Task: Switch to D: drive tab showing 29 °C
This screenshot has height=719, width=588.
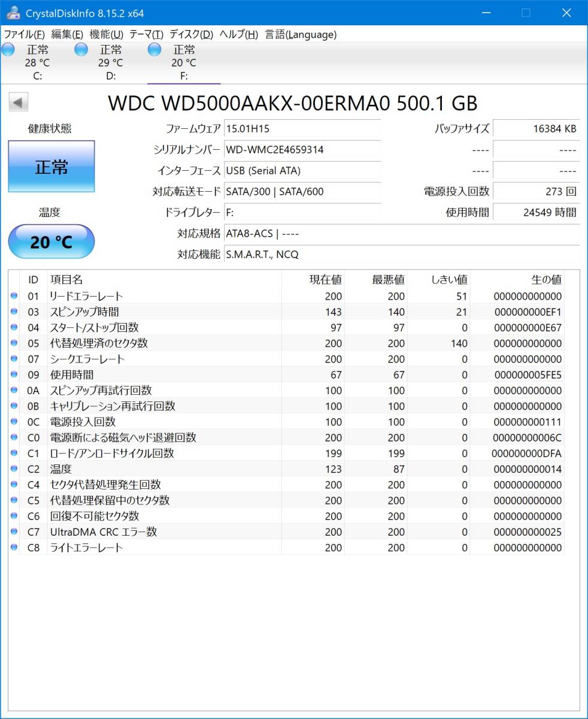Action: coord(111,62)
